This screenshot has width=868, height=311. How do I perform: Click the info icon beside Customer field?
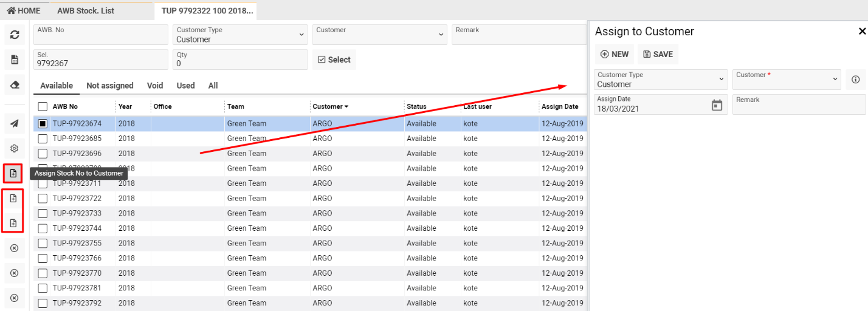[x=855, y=80]
